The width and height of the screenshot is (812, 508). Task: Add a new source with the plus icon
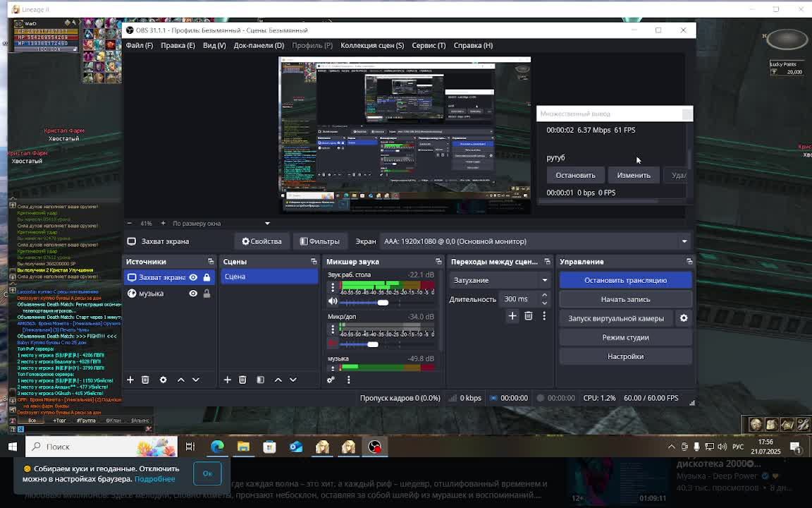pyautogui.click(x=130, y=380)
